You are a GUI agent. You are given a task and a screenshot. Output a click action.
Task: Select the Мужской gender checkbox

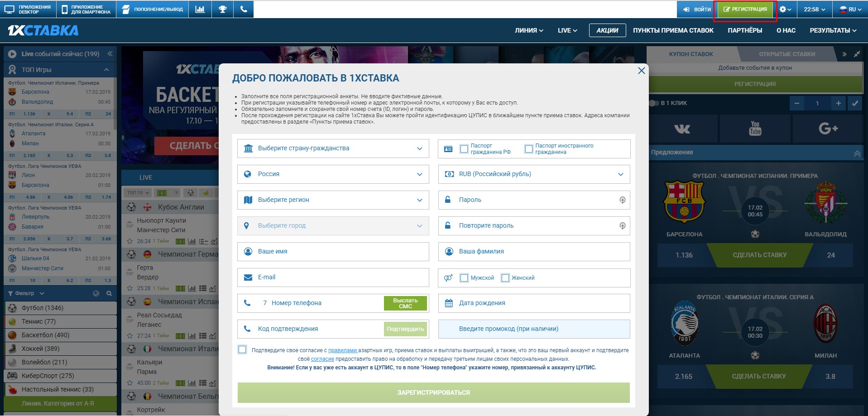464,278
